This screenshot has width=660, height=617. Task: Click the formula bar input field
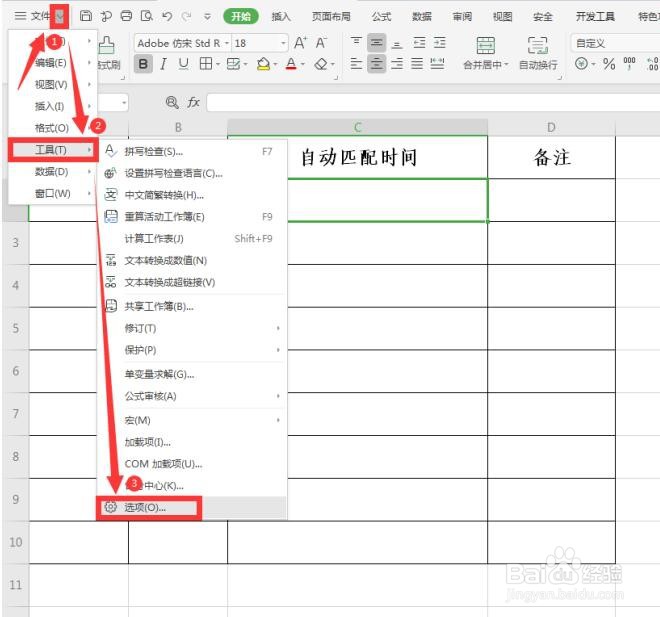[433, 103]
